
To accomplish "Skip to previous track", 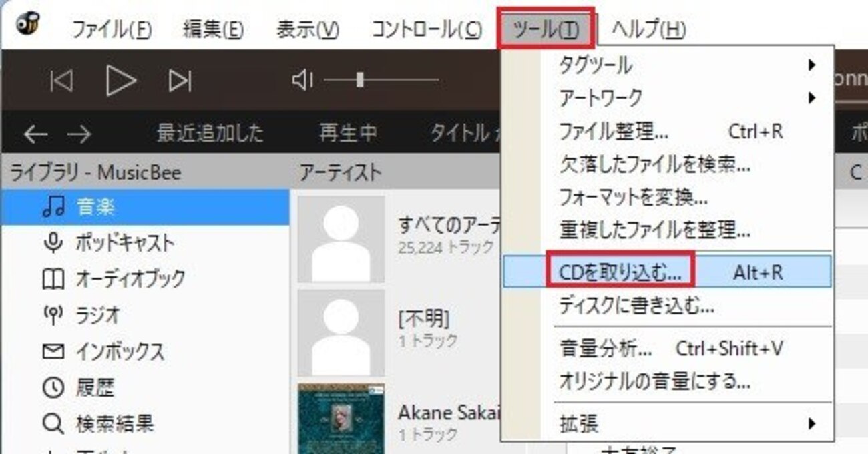I will (x=61, y=81).
